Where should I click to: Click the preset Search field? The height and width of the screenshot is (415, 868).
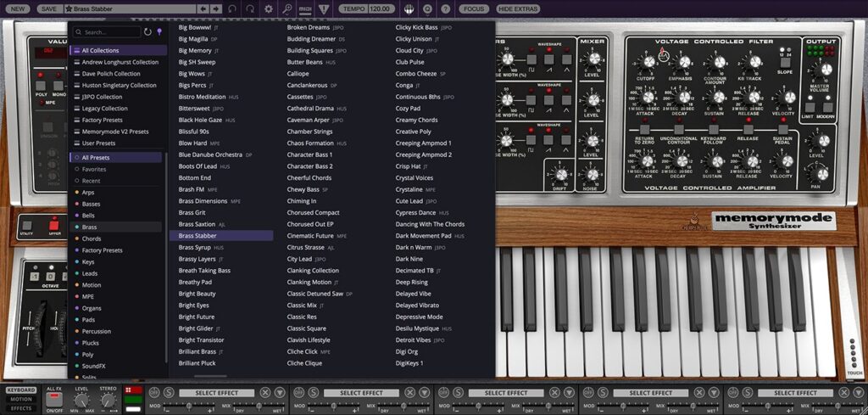(106, 32)
